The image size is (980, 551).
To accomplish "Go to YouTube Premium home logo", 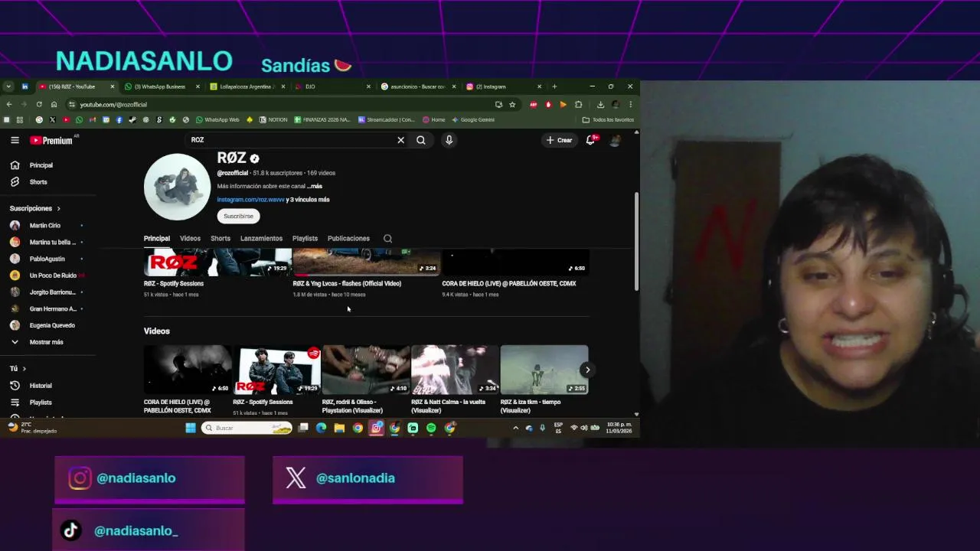I will coord(51,140).
